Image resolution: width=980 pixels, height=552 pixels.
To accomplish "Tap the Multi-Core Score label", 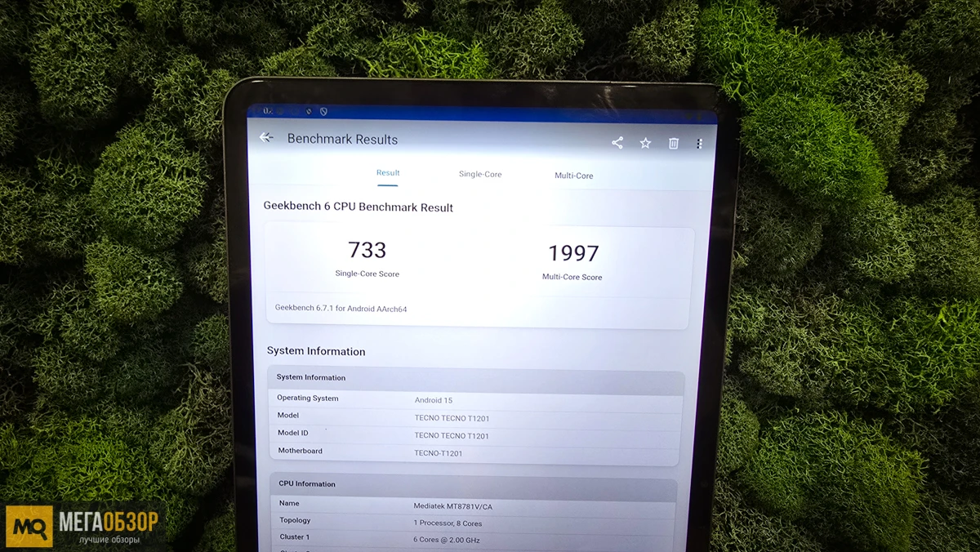I will 572,277.
